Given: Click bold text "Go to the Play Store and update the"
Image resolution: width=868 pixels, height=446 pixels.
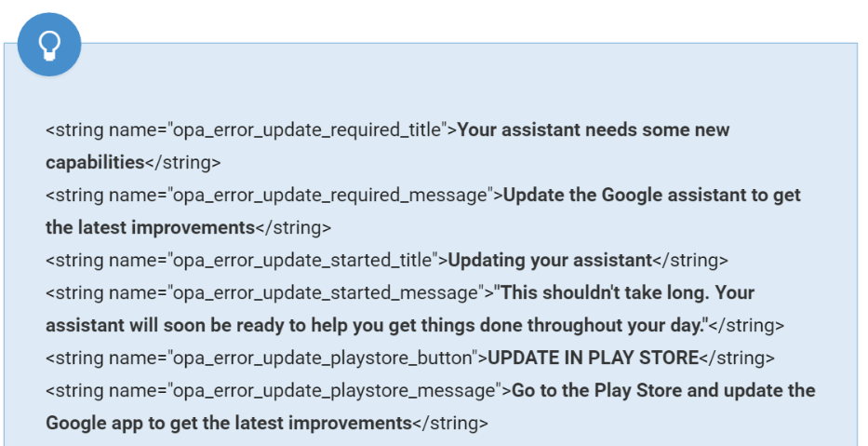Looking at the screenshot, I should (663, 390).
